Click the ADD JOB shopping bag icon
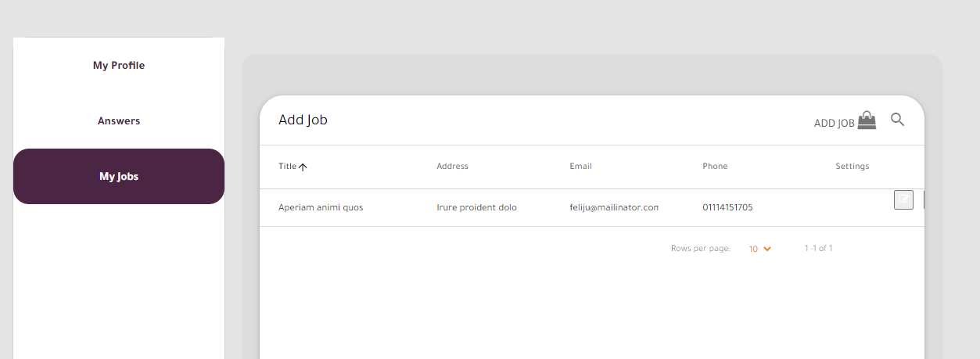Viewport: 980px width, 359px height. pos(867,120)
